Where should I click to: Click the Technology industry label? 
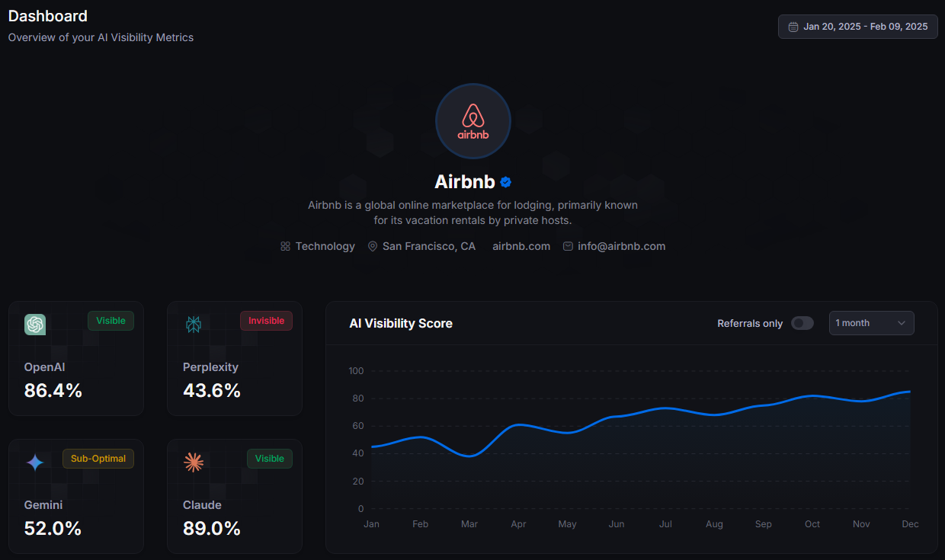pos(325,246)
